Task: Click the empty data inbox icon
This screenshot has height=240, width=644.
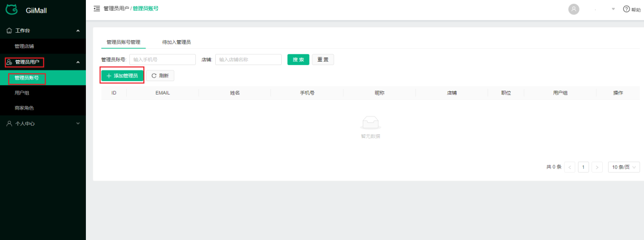Action: click(x=370, y=122)
